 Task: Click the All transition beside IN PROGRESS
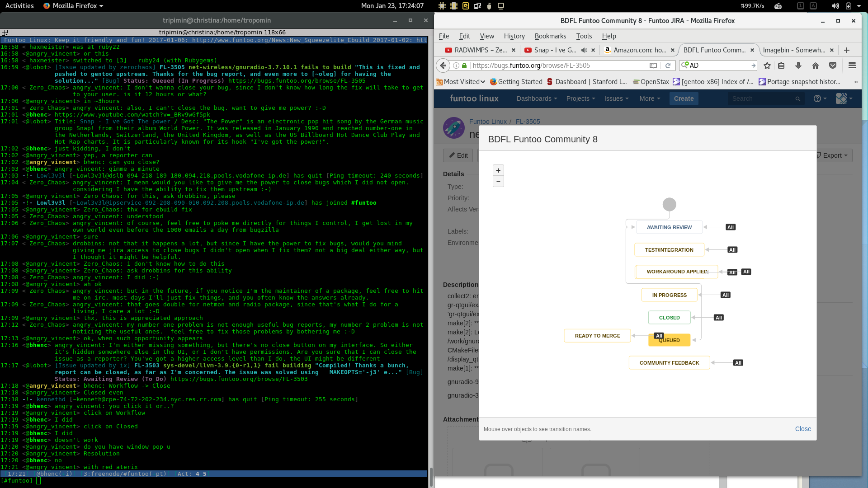pos(725,295)
